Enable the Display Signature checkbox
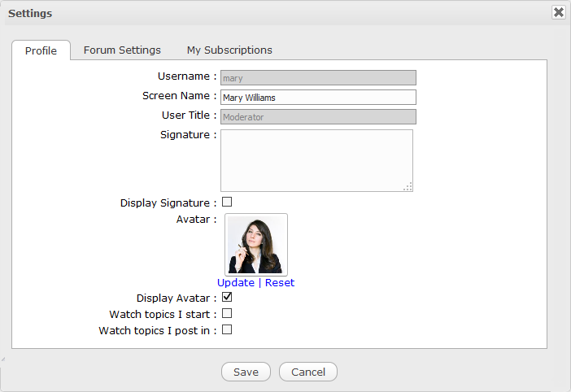Screen dimensions: 571x392 click(x=227, y=202)
